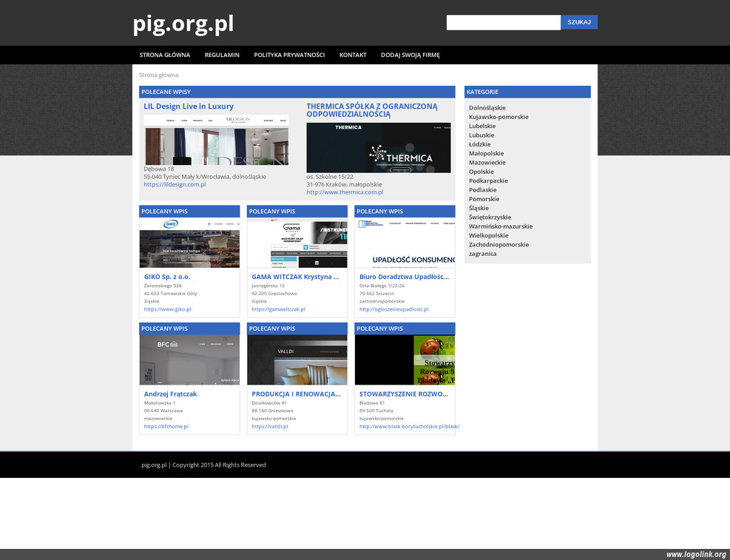730x560 pixels.
Task: Select the Wielkopolskie category
Action: (488, 235)
